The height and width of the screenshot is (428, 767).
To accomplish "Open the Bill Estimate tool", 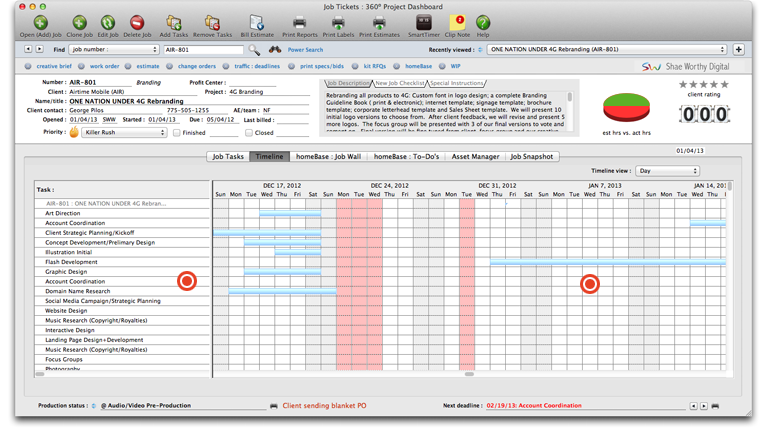I will click(x=256, y=21).
